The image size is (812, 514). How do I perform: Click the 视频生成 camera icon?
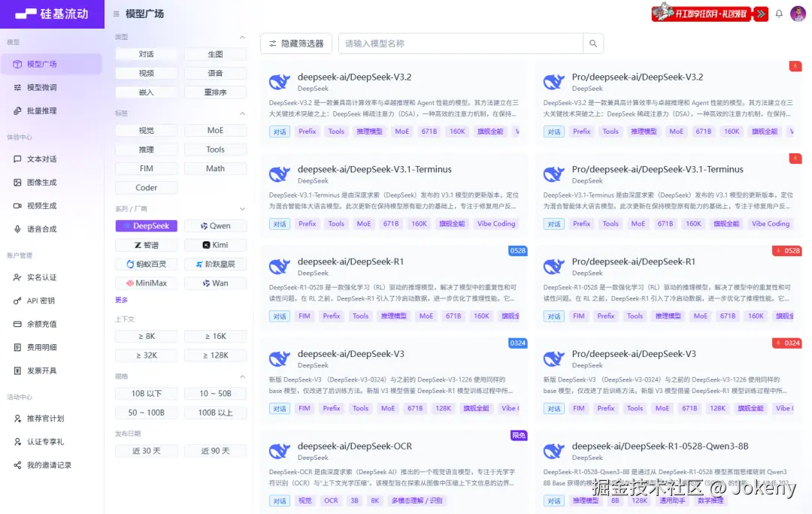coord(17,205)
